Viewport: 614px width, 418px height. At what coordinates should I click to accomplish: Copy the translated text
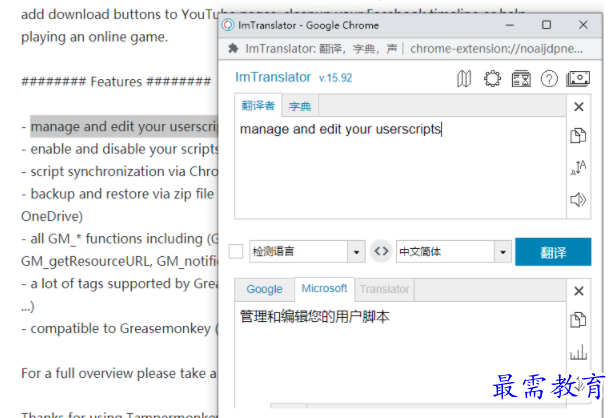coord(578,320)
